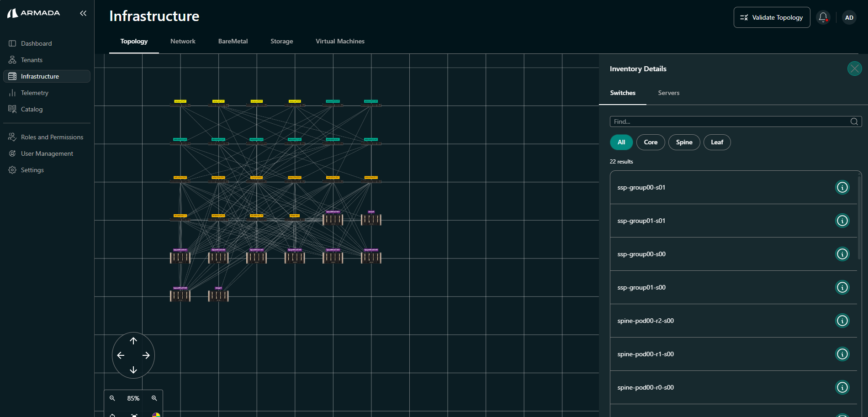Open the notifications bell

[823, 17]
